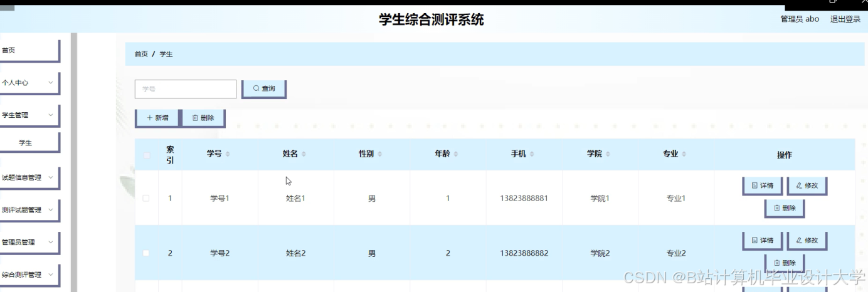Screen dimensions: 868x292
Task: Expand the 试题信息管理 sidebar menu
Action: click(29, 177)
